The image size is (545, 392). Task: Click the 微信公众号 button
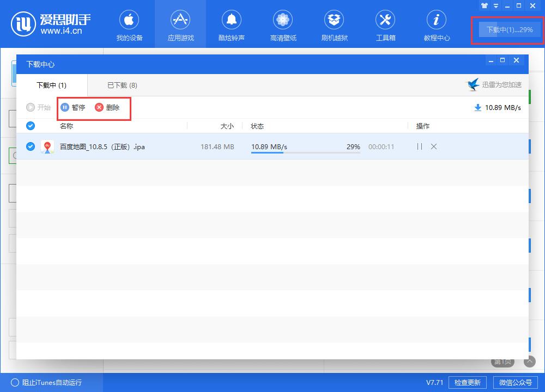click(516, 383)
